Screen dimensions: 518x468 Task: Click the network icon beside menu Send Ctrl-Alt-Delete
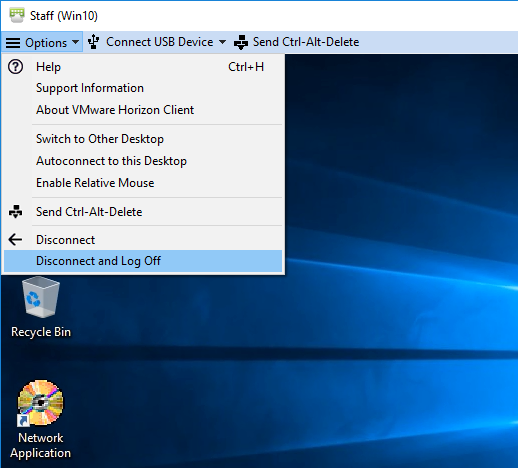pos(15,212)
